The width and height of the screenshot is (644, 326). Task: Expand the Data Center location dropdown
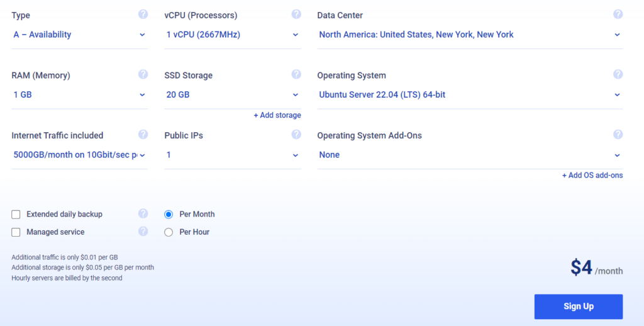[x=469, y=35]
